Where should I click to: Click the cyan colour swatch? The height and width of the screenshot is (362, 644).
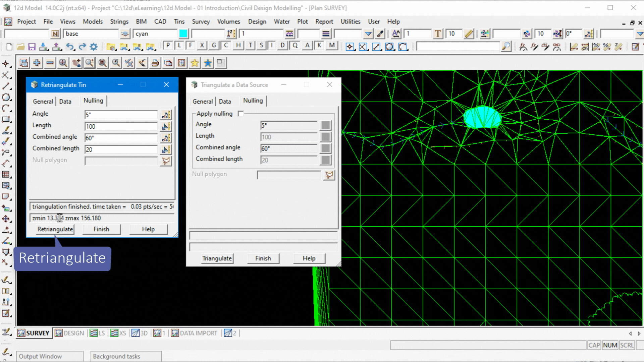click(183, 34)
